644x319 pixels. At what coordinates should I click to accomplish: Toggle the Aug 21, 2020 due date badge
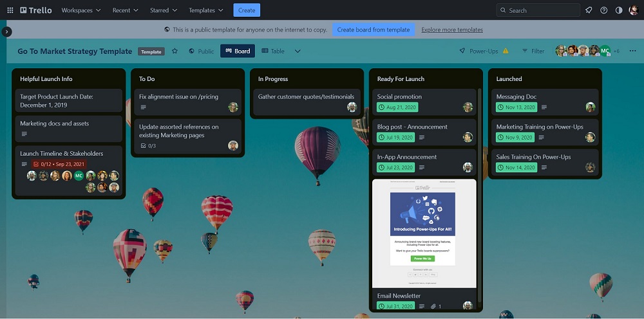[397, 107]
